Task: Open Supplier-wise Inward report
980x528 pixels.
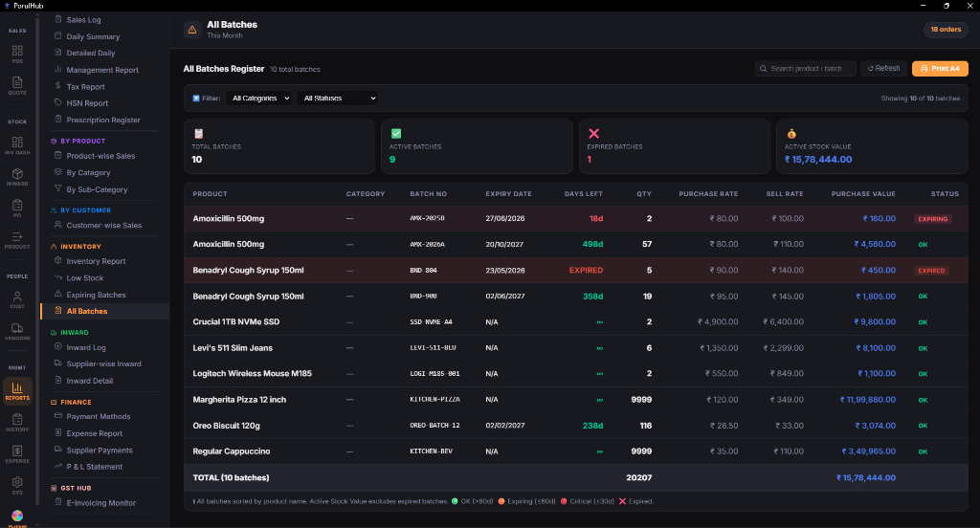Action: tap(103, 363)
